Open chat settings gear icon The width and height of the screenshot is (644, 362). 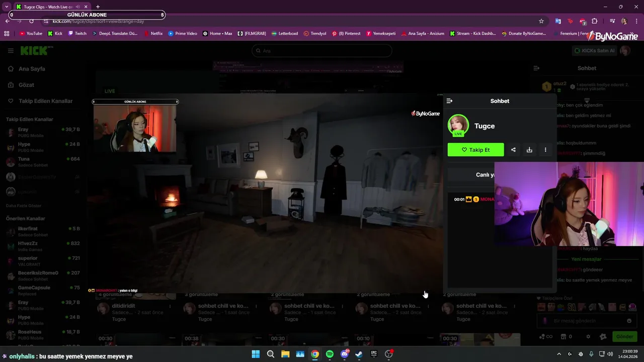point(588,336)
